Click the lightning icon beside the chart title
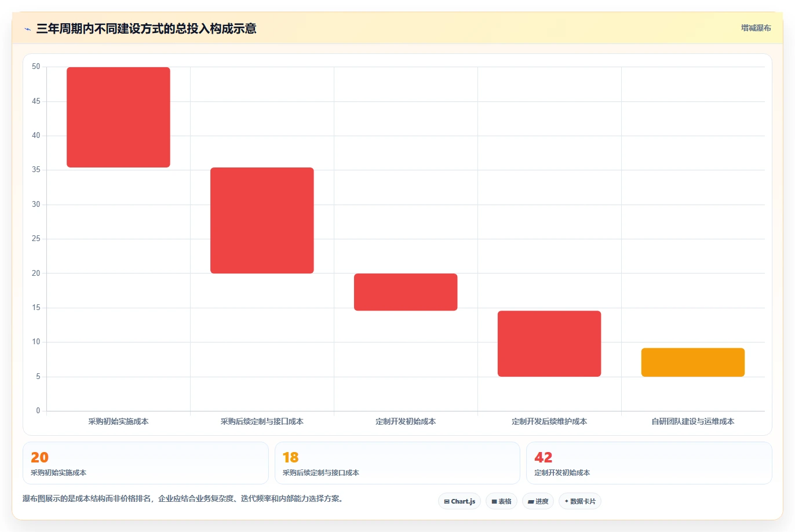This screenshot has height=532, width=795. [27, 29]
